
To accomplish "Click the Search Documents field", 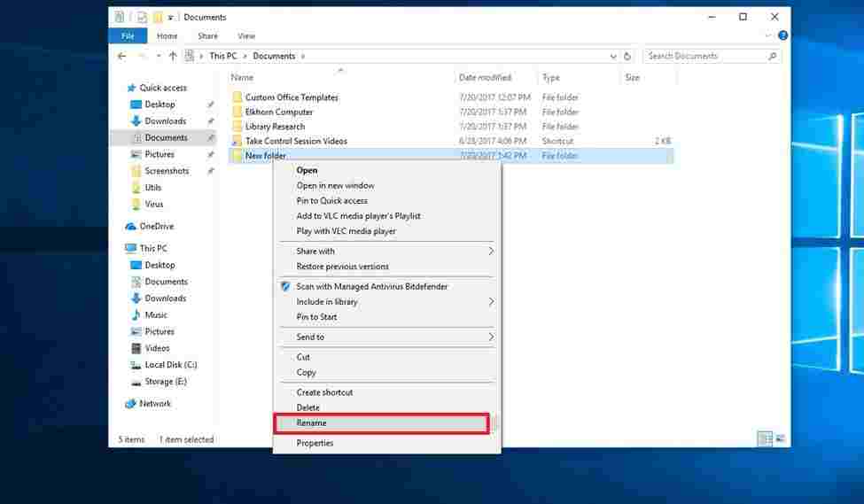I will pyautogui.click(x=712, y=56).
